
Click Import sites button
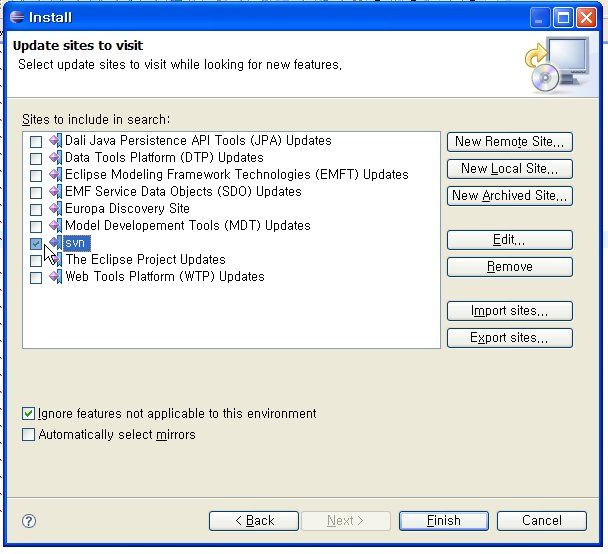510,311
